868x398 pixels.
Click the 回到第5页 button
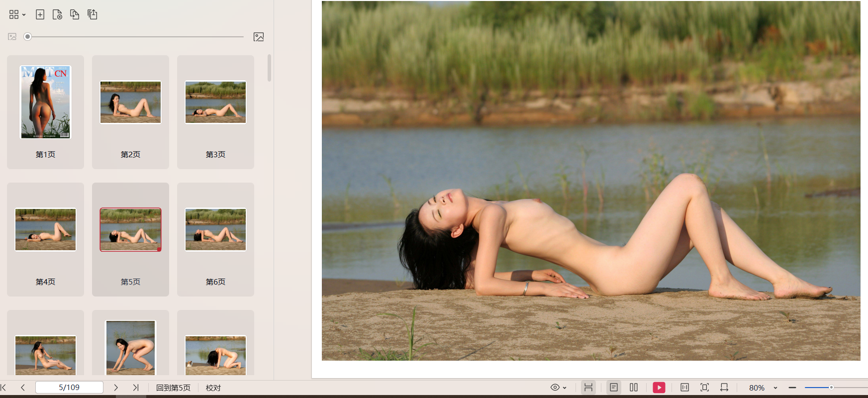point(173,388)
